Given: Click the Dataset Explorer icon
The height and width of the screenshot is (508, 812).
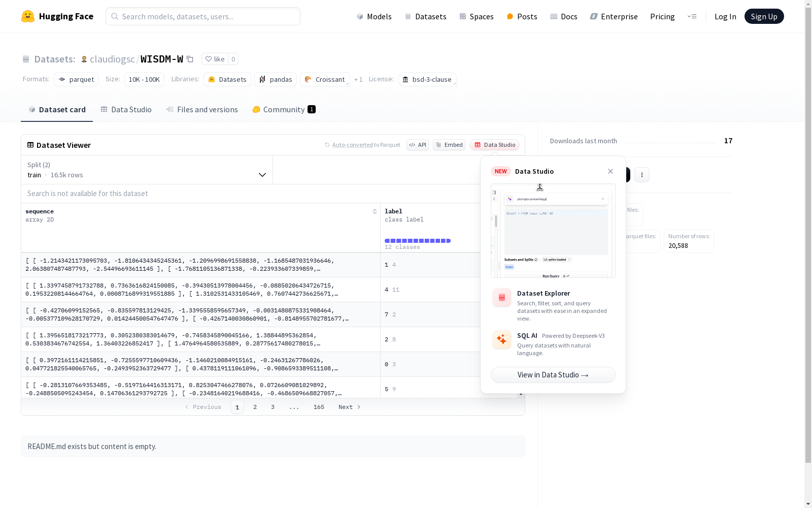Looking at the screenshot, I should pyautogui.click(x=502, y=298).
